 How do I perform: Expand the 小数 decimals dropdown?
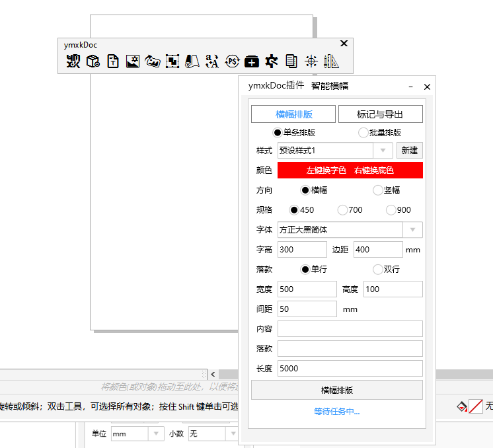coord(233,434)
